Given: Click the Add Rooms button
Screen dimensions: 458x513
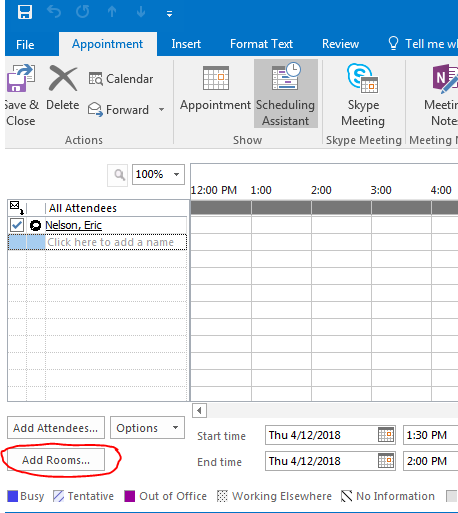Looking at the screenshot, I should tap(56, 460).
